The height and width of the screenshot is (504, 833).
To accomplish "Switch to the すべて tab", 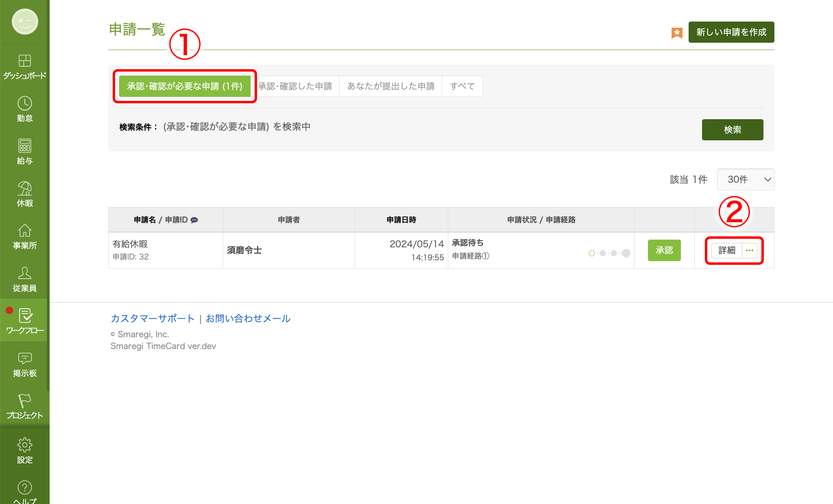I will pos(462,86).
